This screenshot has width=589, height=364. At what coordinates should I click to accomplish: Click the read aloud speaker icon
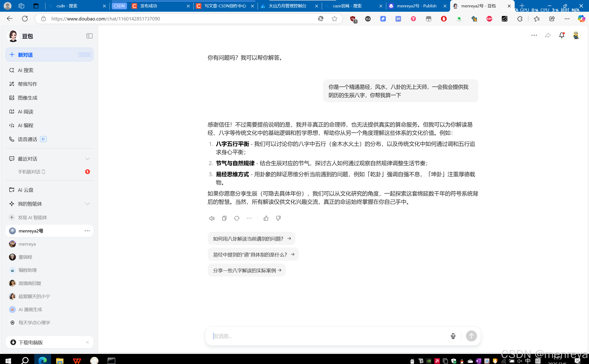pyautogui.click(x=212, y=218)
